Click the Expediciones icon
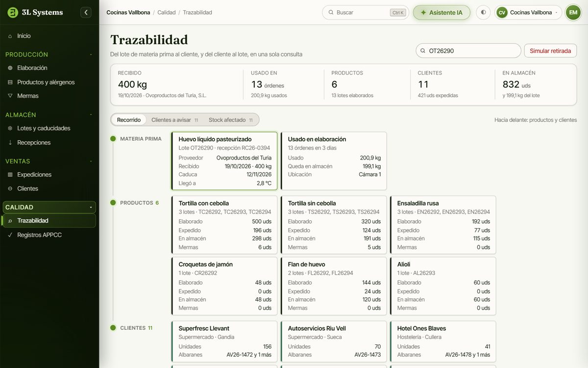The width and height of the screenshot is (588, 368). [x=10, y=174]
